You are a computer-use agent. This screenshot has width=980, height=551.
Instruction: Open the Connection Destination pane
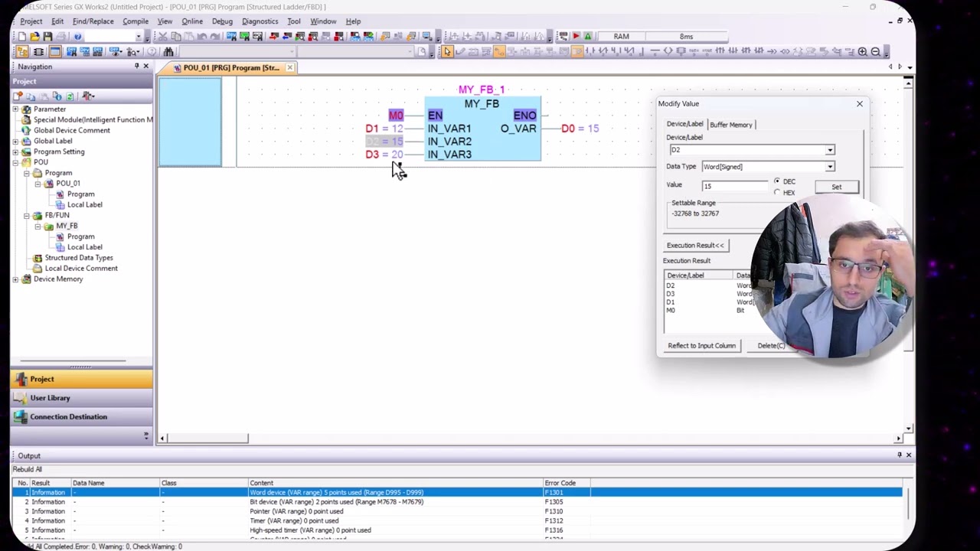pyautogui.click(x=81, y=417)
